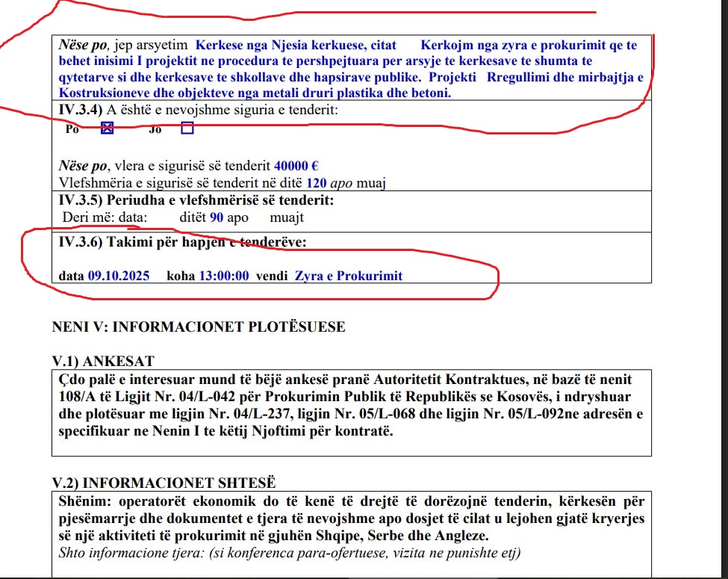Click heading 'IV.3.5) Periudha e vlefshmërisë së tenderit'

196,201
